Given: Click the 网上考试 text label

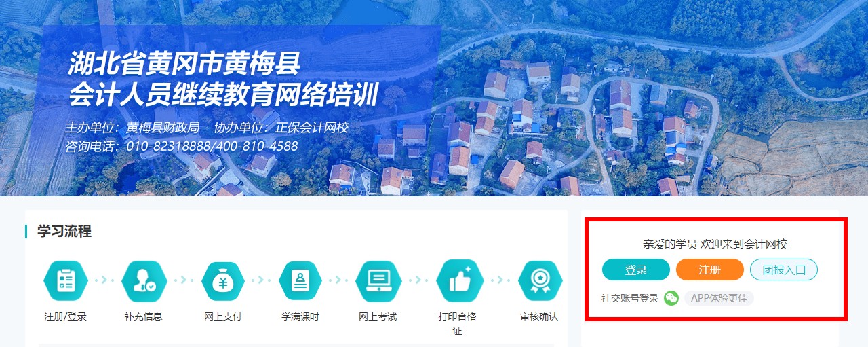Looking at the screenshot, I should point(378,316).
